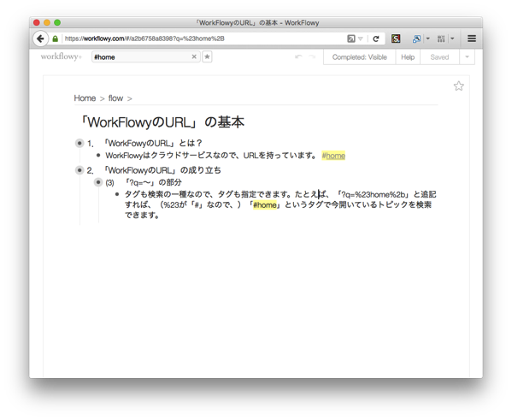Click the S extension toolbar icon
The height and width of the screenshot is (420, 512).
[x=396, y=38]
